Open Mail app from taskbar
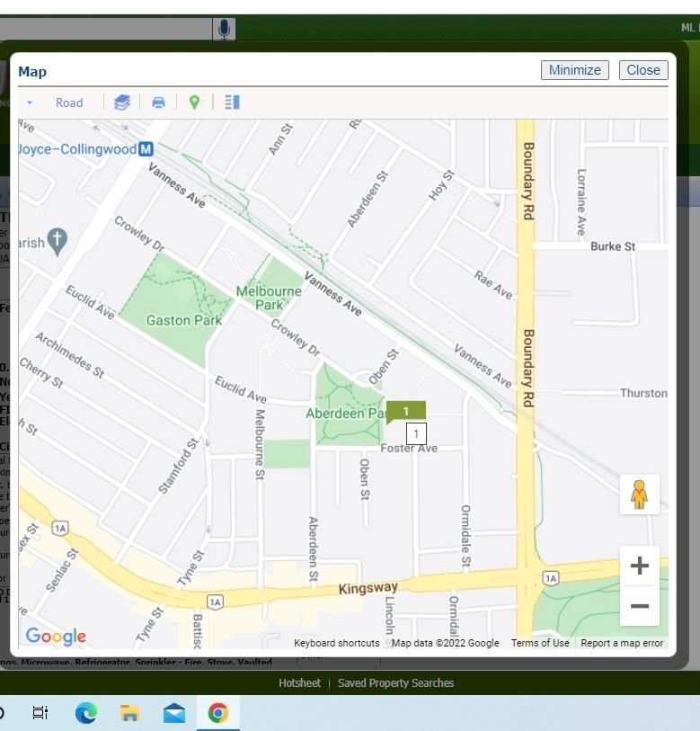Viewport: 700px width, 731px height. point(173,713)
